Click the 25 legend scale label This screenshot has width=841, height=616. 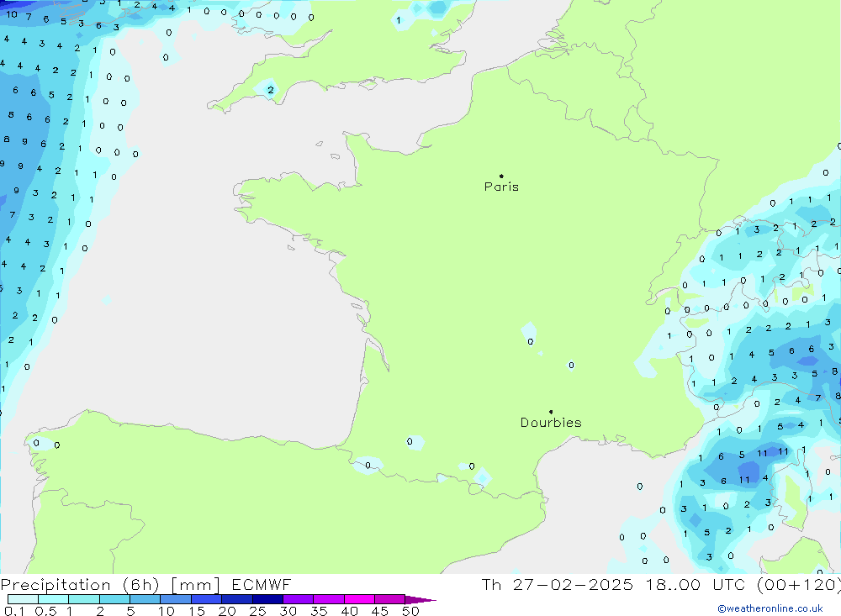click(257, 611)
